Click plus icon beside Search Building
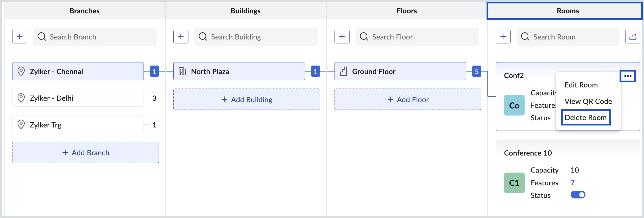This screenshot has height=218, width=644. [181, 37]
